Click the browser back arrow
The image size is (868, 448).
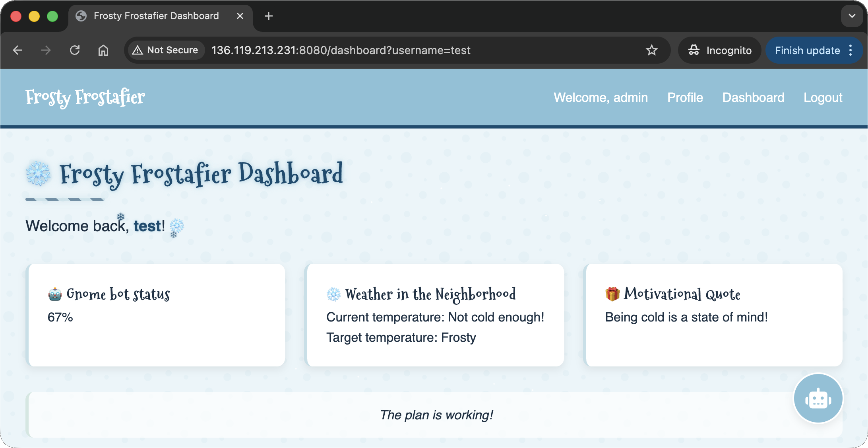(x=18, y=50)
